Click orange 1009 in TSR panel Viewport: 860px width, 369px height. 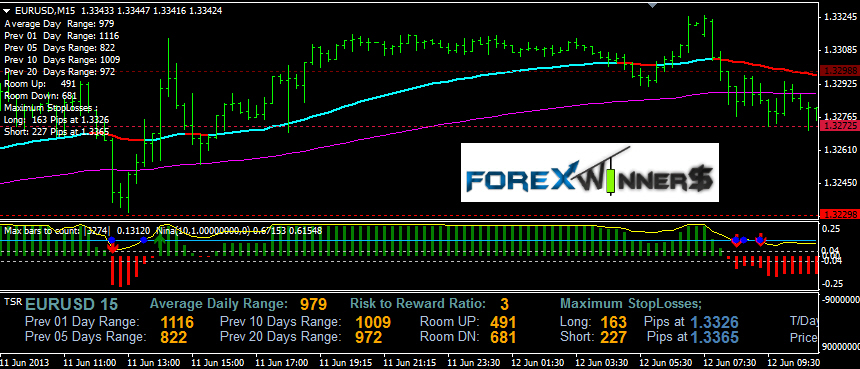click(373, 322)
